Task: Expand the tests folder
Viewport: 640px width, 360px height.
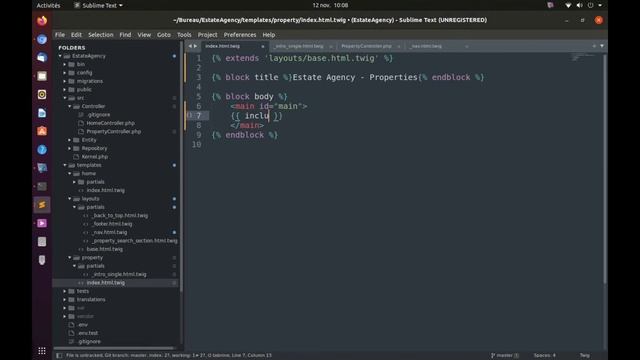Action: [65, 291]
